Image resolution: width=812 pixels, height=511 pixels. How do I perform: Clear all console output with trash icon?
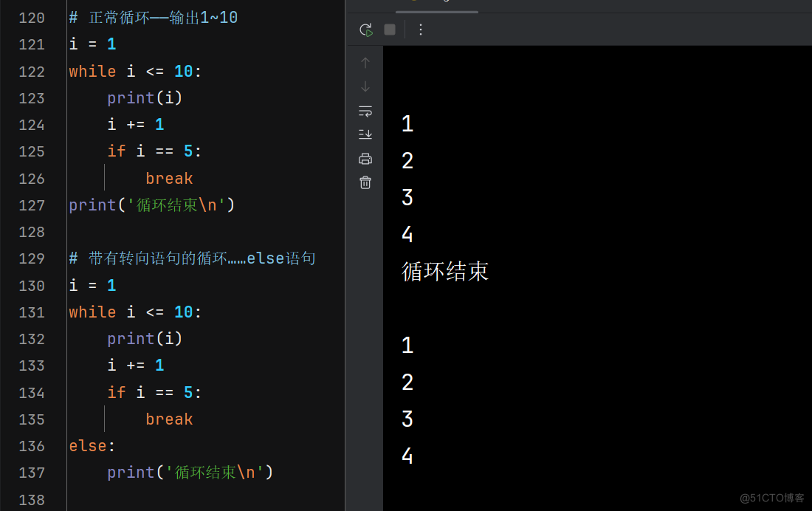tap(365, 182)
